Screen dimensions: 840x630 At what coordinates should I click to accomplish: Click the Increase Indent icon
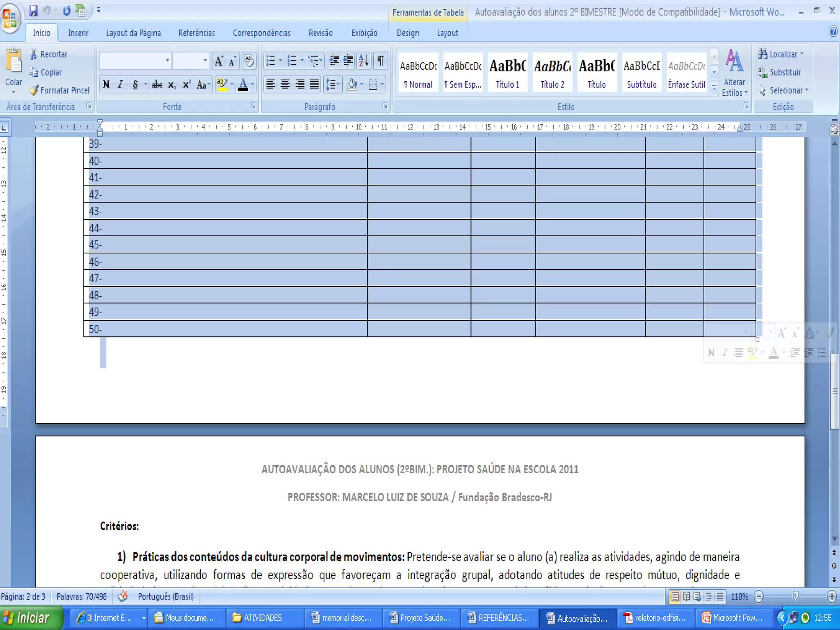(x=348, y=61)
